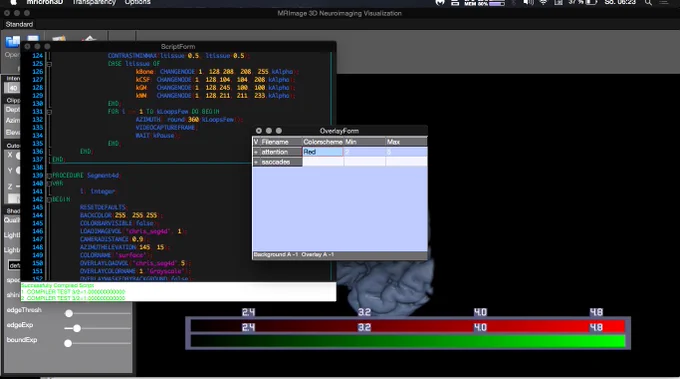Adjust the boundExp slider
680x379 pixels.
point(68,343)
